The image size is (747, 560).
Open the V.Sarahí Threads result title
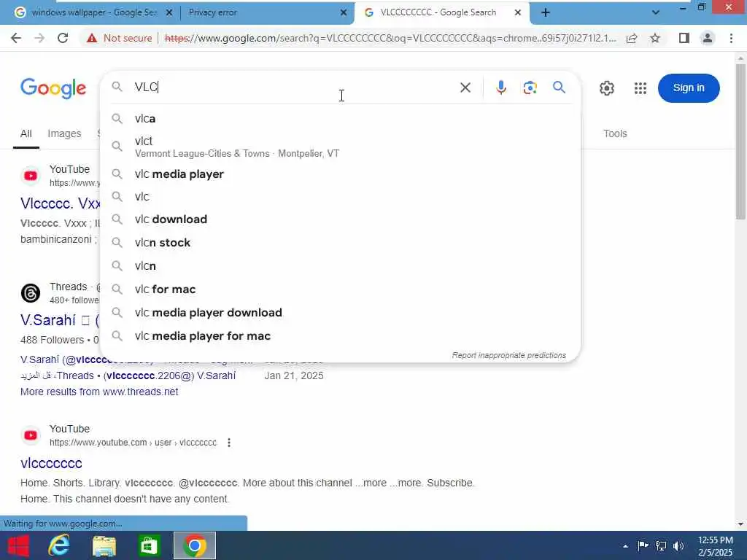[x=60, y=320]
